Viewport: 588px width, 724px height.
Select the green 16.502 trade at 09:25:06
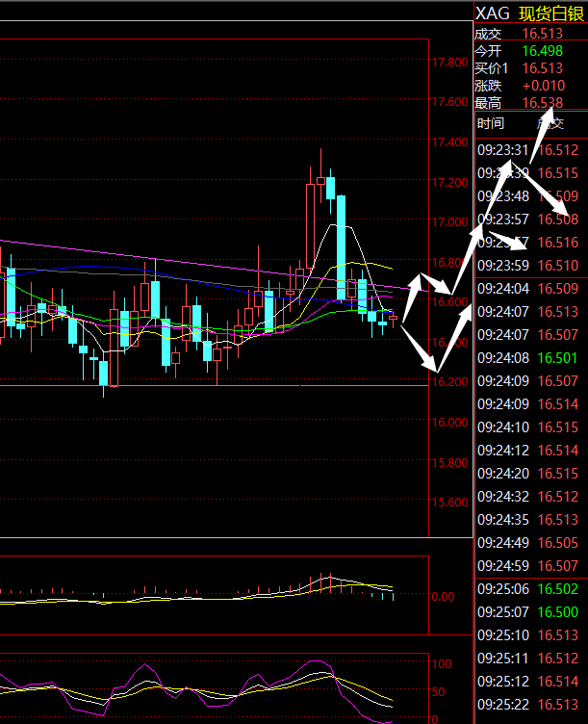tap(558, 589)
